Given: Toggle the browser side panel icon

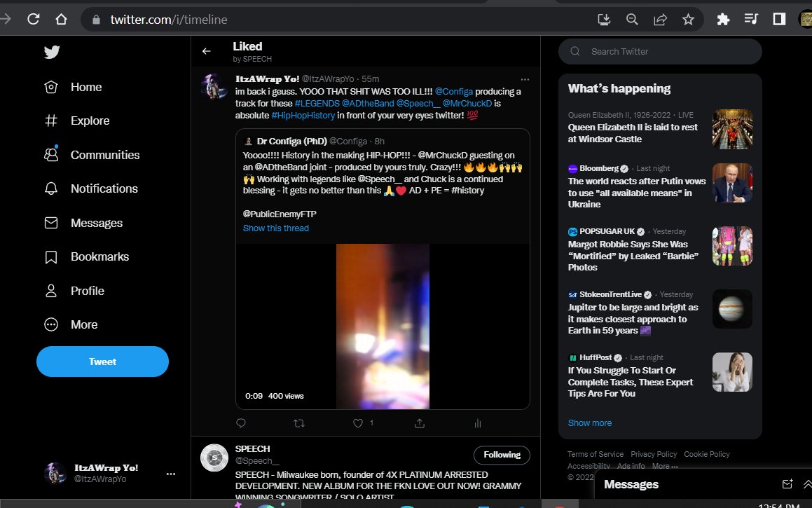Looking at the screenshot, I should pos(779,20).
